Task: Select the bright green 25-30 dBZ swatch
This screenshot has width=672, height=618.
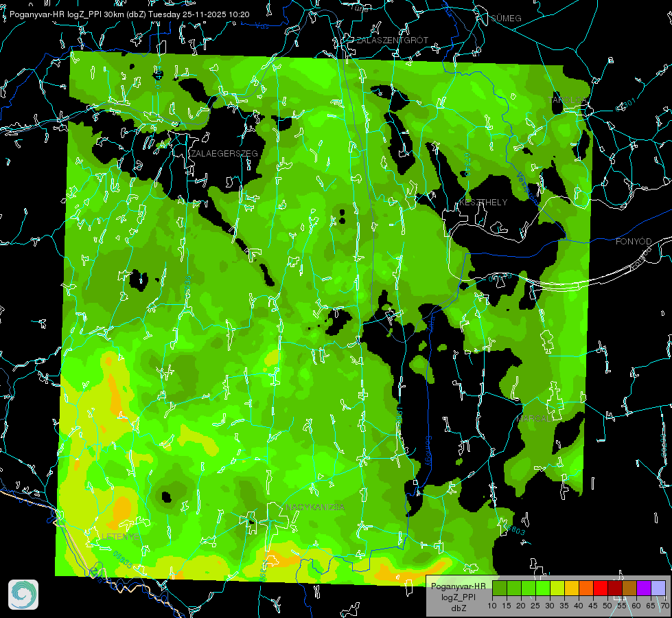Action: 542,588
